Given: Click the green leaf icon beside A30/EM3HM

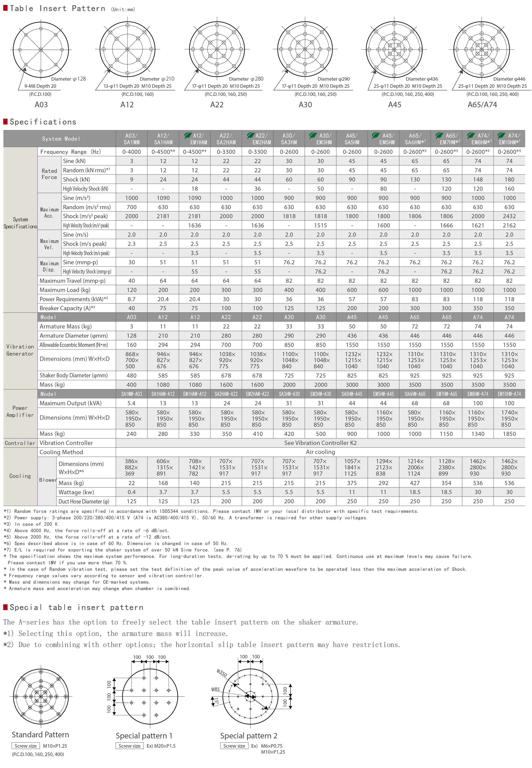Looking at the screenshot, I should click(x=313, y=135).
